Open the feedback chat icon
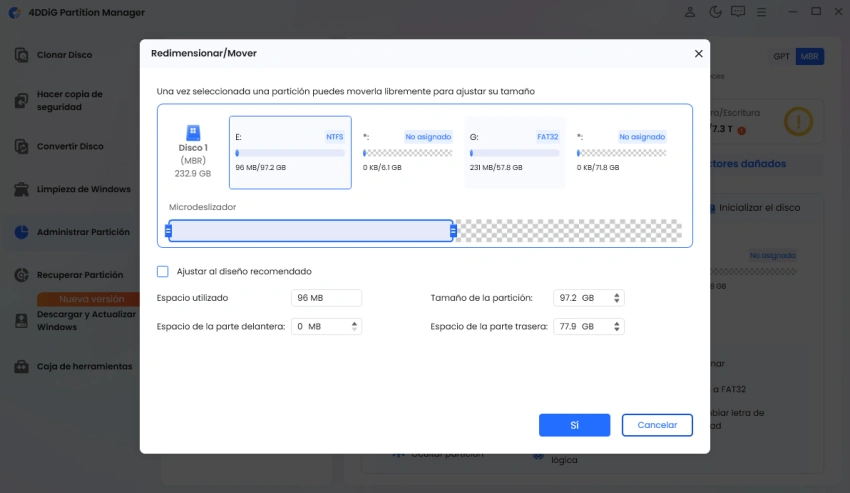 point(738,12)
